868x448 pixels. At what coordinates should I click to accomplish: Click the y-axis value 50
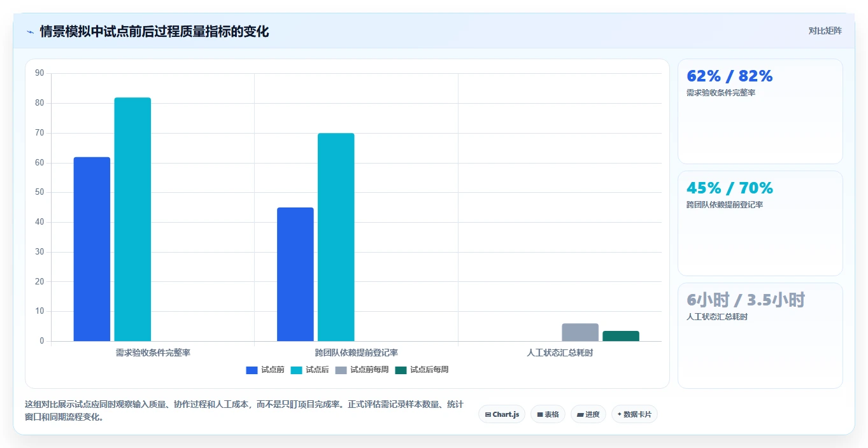pos(39,192)
